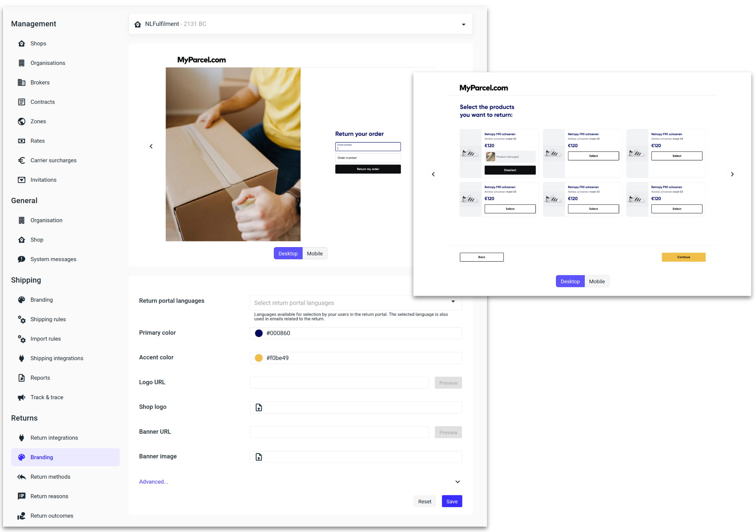Click the Return reasons chat icon
756x532 pixels.
[22, 496]
